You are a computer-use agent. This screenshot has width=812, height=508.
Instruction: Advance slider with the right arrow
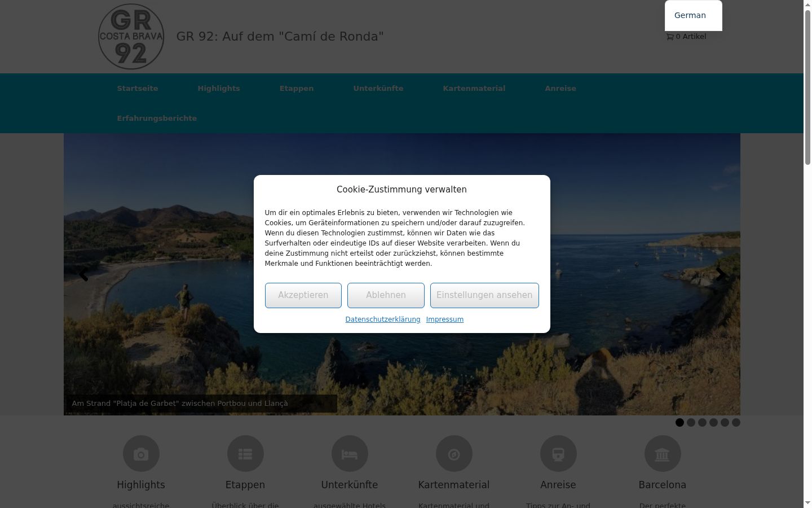pyautogui.click(x=721, y=274)
